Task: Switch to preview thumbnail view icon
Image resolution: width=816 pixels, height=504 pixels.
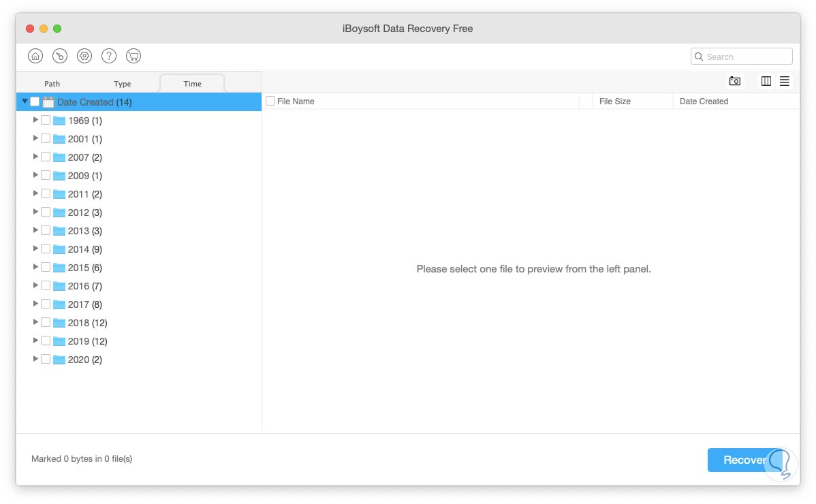Action: 735,81
